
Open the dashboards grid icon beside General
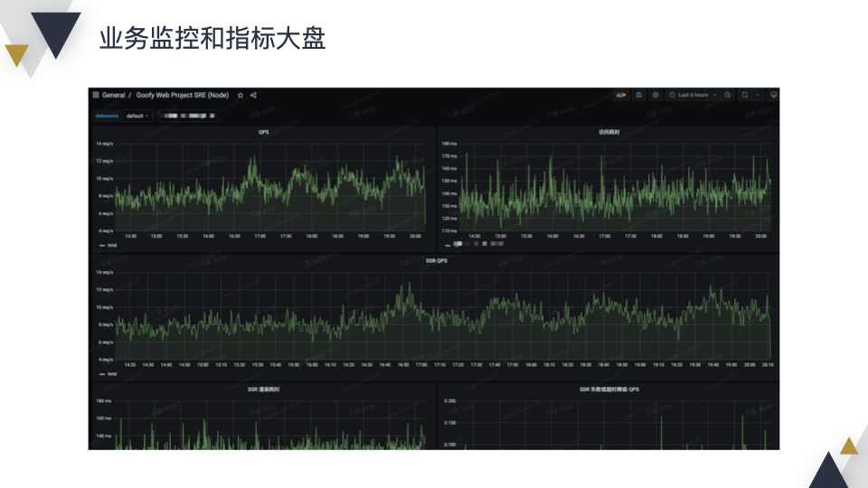96,95
